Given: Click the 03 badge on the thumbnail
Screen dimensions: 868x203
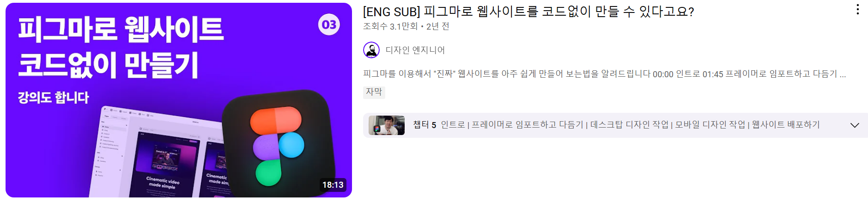Looking at the screenshot, I should pyautogui.click(x=329, y=25).
